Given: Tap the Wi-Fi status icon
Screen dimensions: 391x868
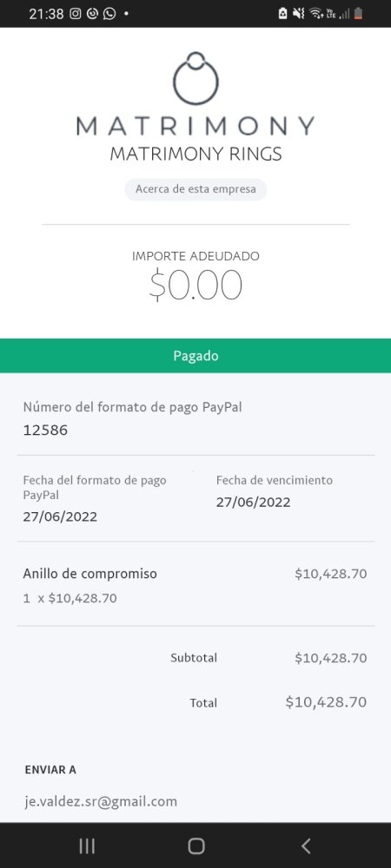Looking at the screenshot, I should tap(316, 14).
